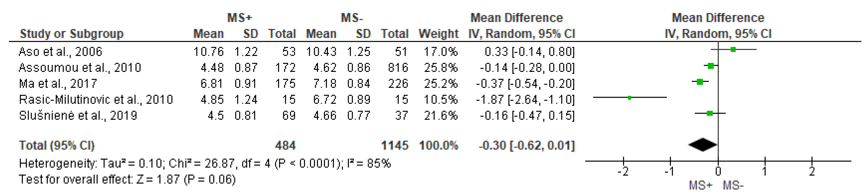Click the green square for Aso 2006
The width and height of the screenshot is (868, 196).
(733, 50)
